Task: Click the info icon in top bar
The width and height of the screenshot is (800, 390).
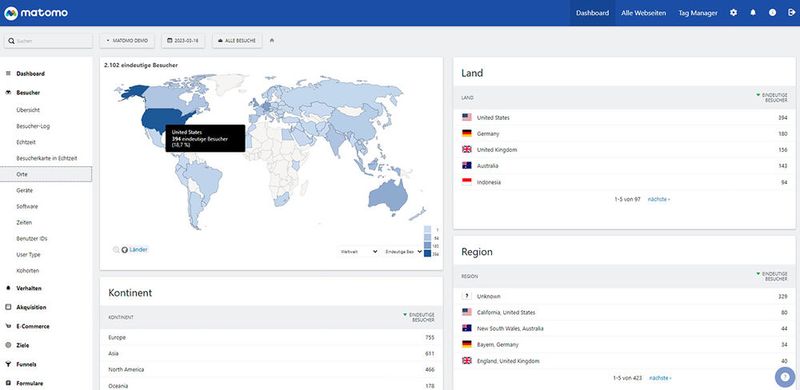Action: (772, 13)
